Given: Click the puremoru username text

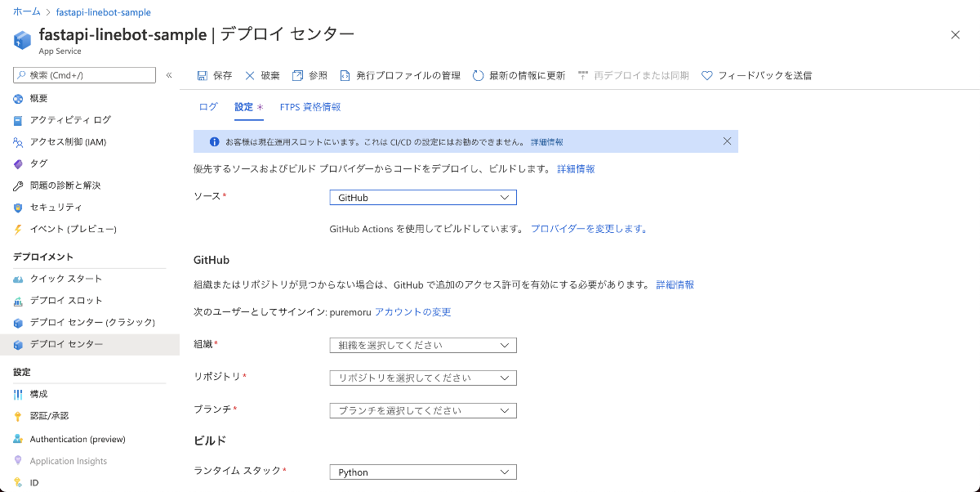Looking at the screenshot, I should [350, 312].
